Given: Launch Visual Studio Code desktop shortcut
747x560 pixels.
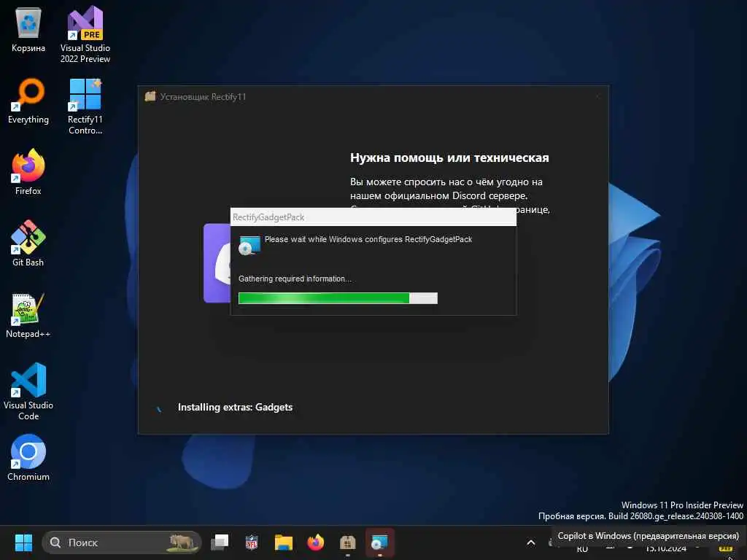Looking at the screenshot, I should [28, 392].
